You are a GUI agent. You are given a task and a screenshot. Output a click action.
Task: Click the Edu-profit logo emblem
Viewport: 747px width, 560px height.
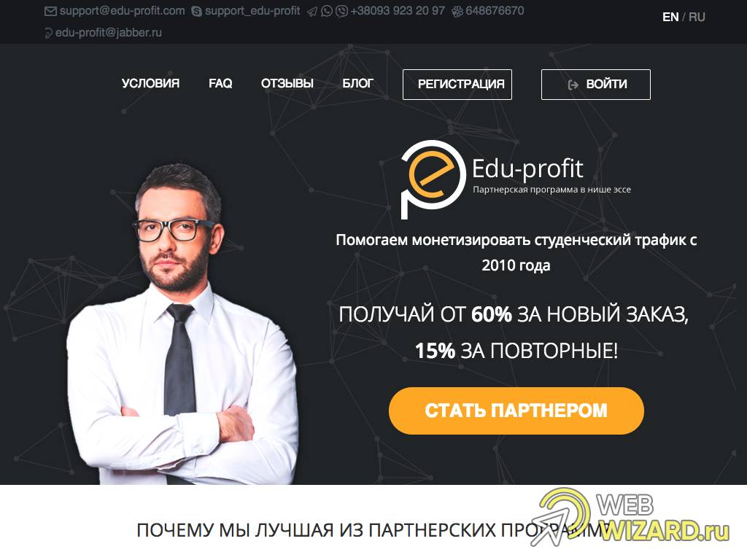tap(432, 179)
